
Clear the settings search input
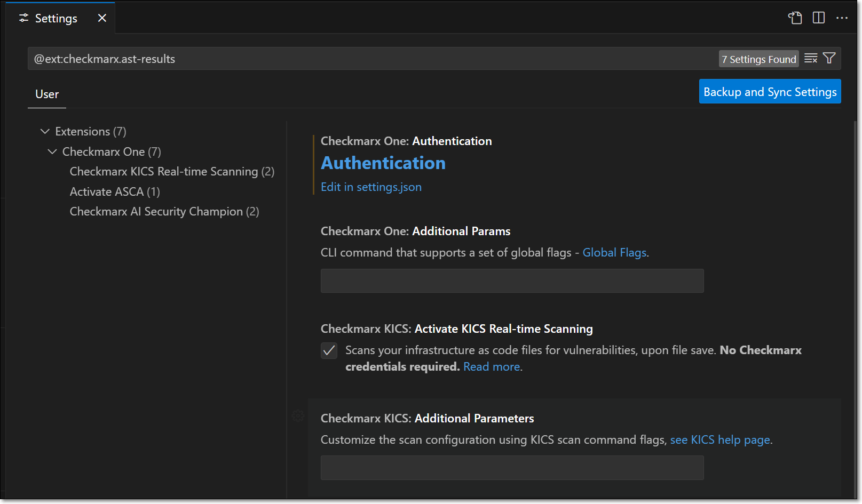tap(811, 58)
